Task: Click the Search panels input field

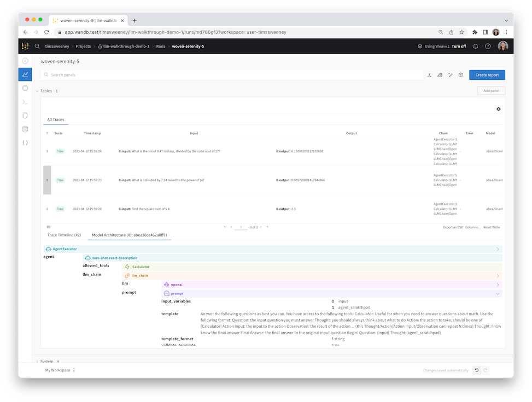Action: coord(235,75)
